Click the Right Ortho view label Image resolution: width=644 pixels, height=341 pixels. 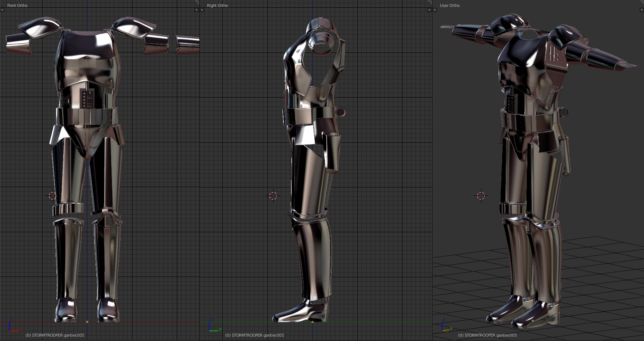tap(217, 5)
